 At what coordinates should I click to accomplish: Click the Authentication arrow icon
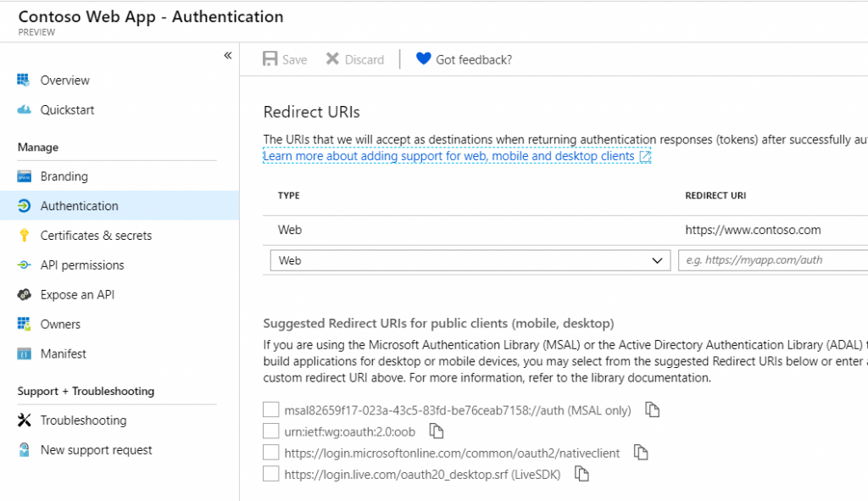click(24, 206)
